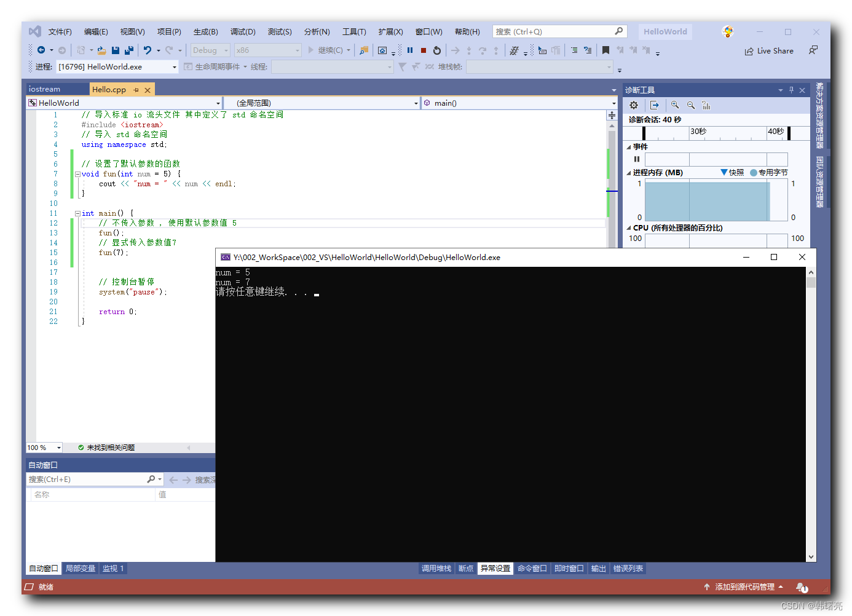The height and width of the screenshot is (616, 852).
Task: Open the 调试(D) menu
Action: pyautogui.click(x=242, y=31)
